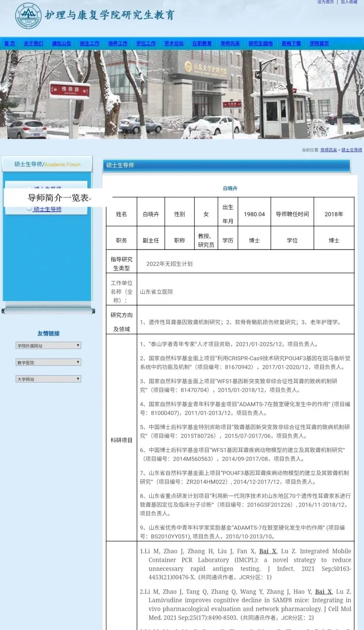Open 研究生园地 in navigation

[x=261, y=44]
